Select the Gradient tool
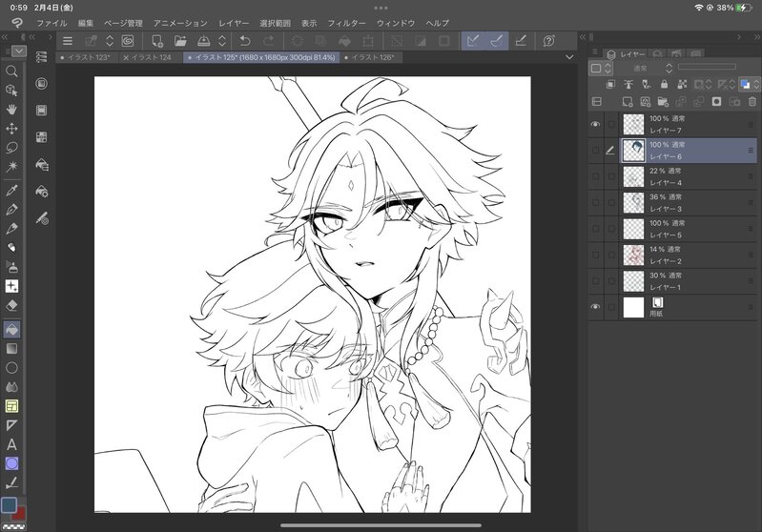 pyautogui.click(x=11, y=348)
